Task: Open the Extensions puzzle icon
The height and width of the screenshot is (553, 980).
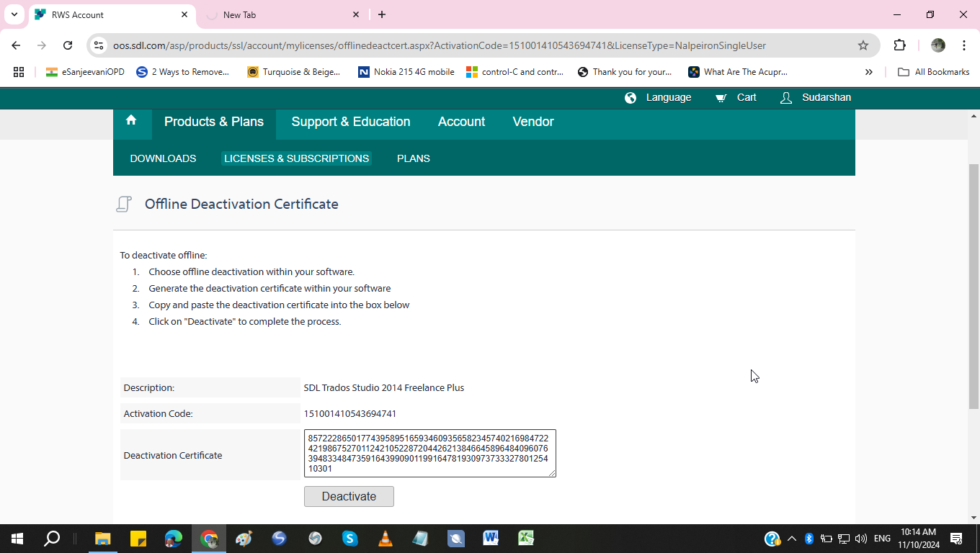Action: tap(899, 45)
